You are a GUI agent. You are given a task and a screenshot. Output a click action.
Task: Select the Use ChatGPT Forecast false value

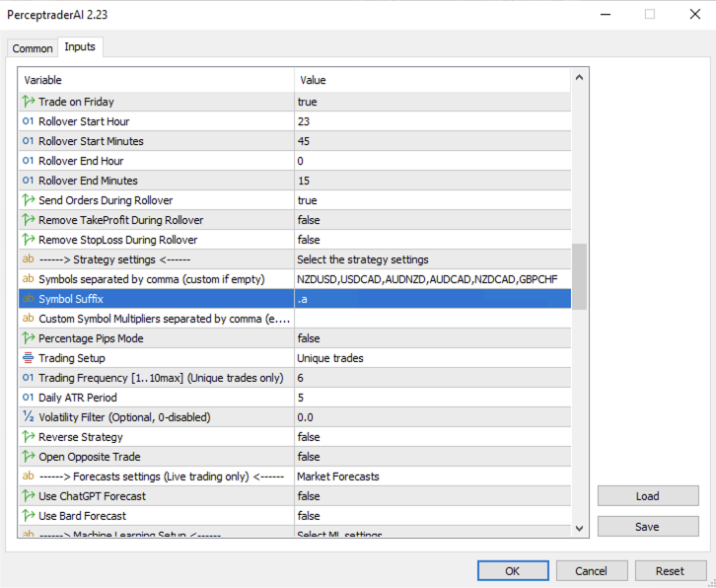tap(432, 495)
